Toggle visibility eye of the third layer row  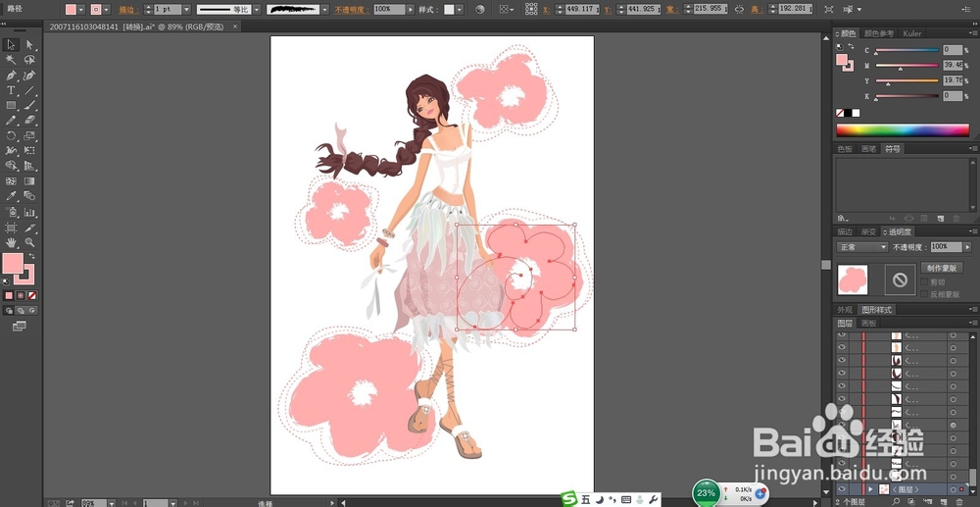click(x=841, y=360)
